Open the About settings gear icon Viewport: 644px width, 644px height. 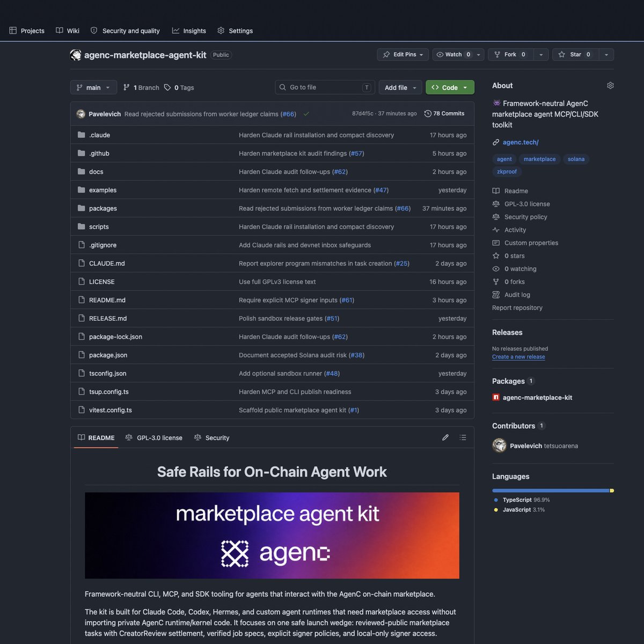point(610,85)
